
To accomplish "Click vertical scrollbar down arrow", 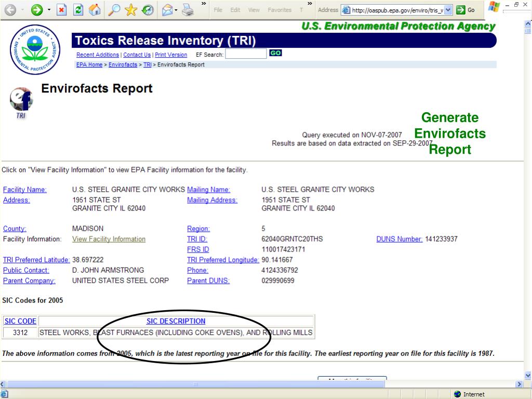I will pyautogui.click(x=528, y=376).
